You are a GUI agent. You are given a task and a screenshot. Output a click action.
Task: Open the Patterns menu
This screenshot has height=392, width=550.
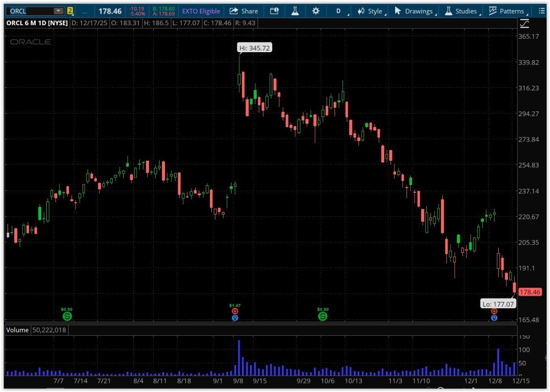(x=506, y=11)
